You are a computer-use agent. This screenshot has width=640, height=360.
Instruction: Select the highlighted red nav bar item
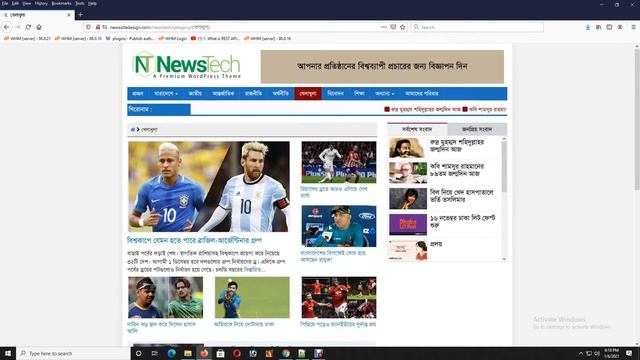(308, 93)
